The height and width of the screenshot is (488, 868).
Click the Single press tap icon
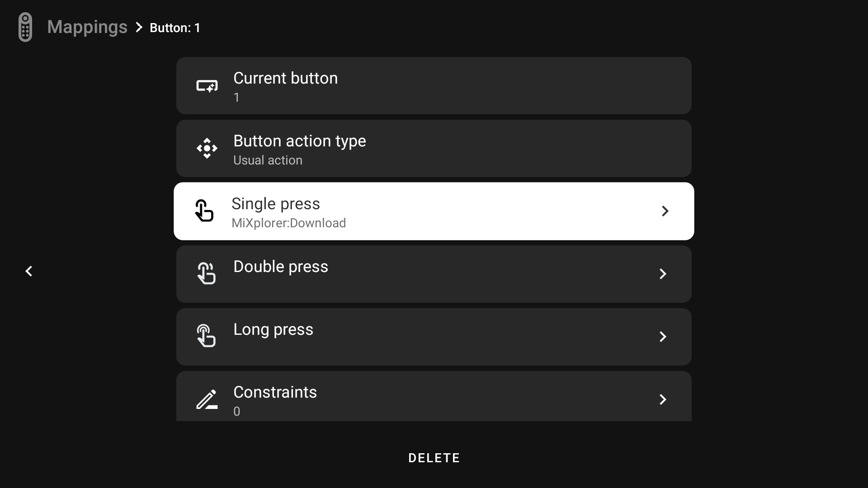(204, 211)
